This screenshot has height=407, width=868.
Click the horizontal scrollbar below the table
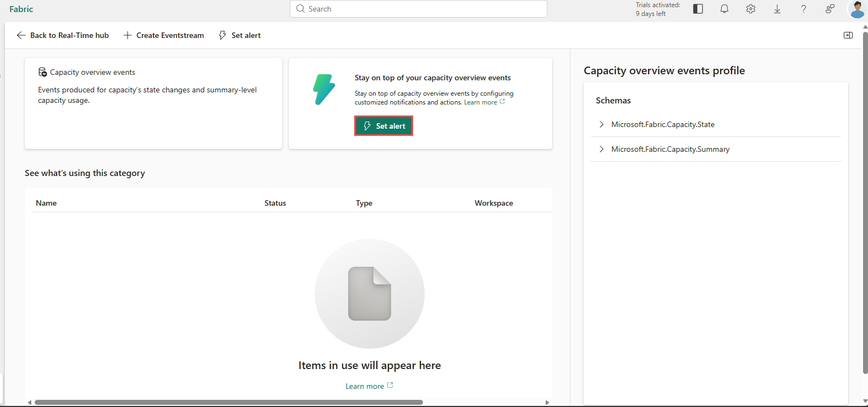click(229, 403)
